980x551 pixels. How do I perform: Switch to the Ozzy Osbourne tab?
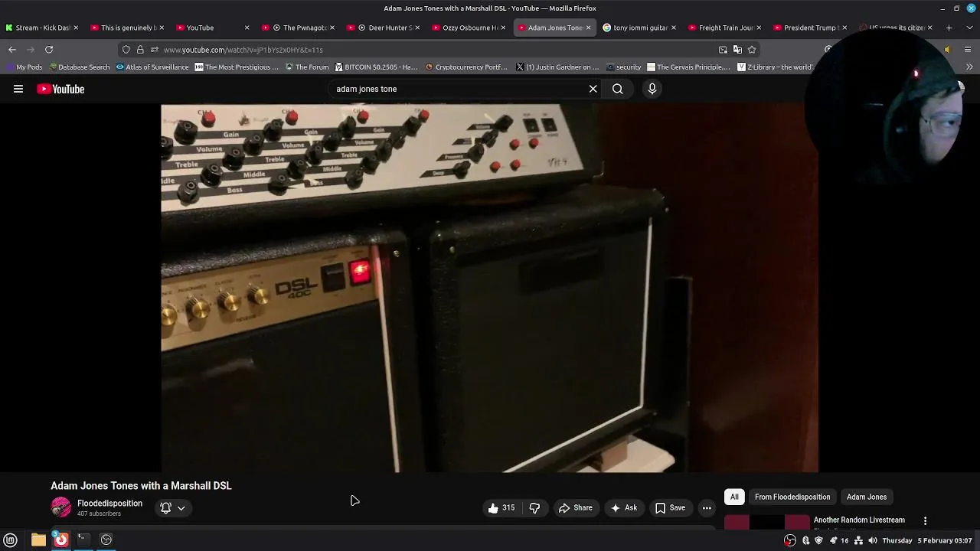pyautogui.click(x=469, y=28)
